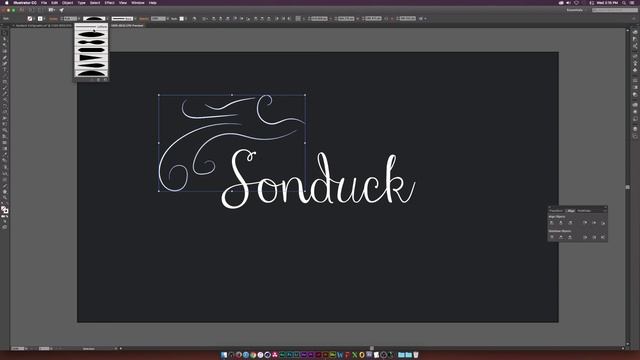Screen dimensions: 640x360
Task: Open the Effect menu
Action: [x=109, y=2]
